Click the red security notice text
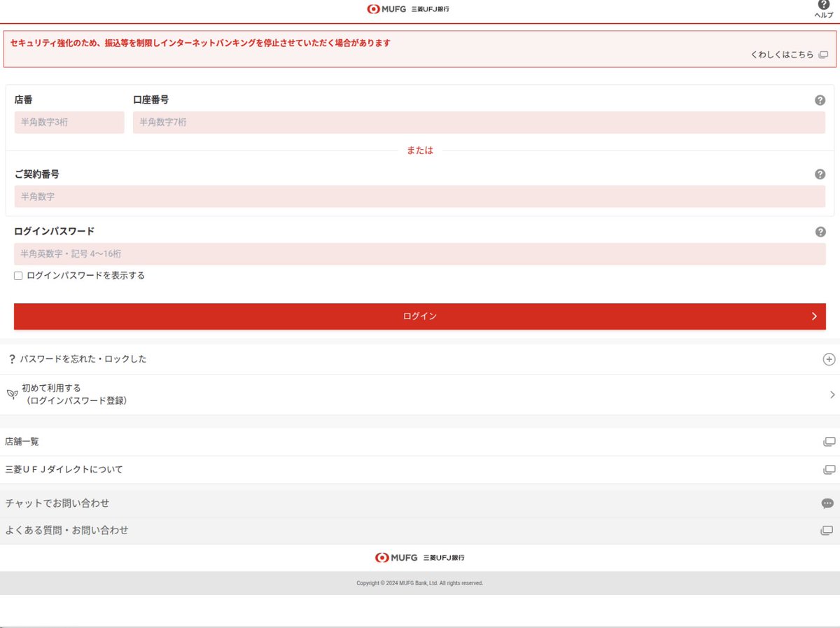This screenshot has height=628, width=840. coord(200,43)
